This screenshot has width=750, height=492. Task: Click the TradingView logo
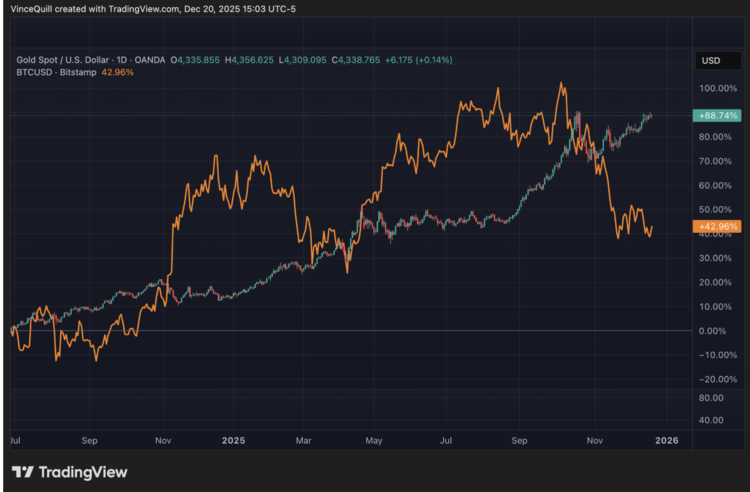tap(70, 472)
